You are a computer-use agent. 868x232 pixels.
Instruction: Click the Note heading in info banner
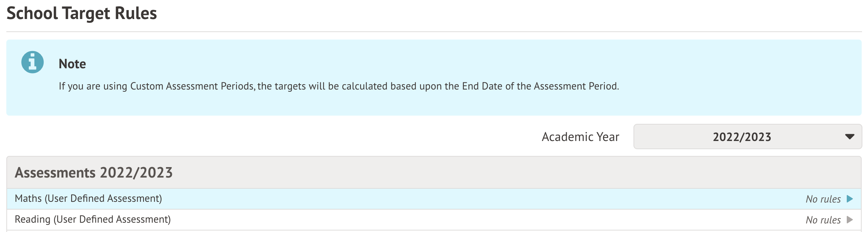72,64
